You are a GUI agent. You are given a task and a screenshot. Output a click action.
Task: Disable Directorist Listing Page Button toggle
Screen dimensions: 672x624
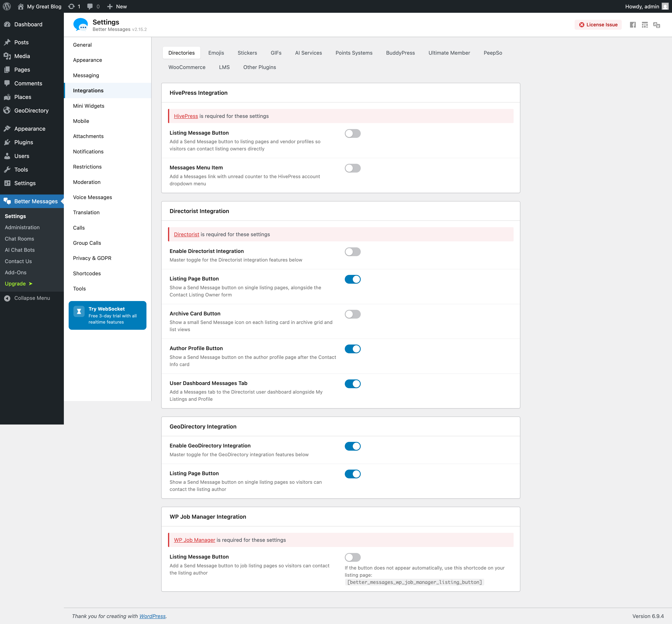(x=353, y=279)
